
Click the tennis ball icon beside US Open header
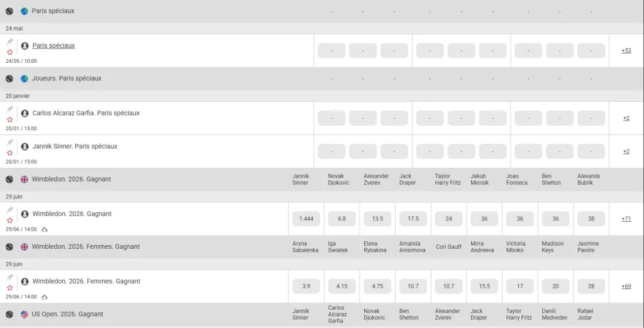coord(9,314)
